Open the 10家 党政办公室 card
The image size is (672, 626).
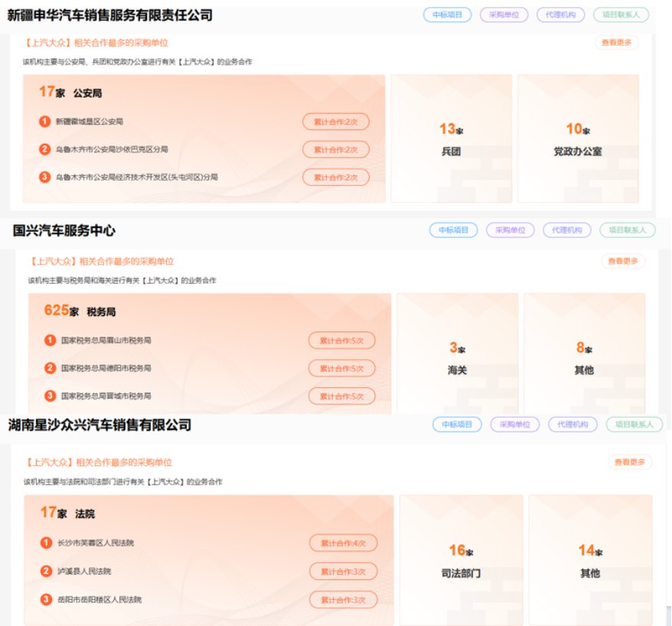pyautogui.click(x=578, y=139)
